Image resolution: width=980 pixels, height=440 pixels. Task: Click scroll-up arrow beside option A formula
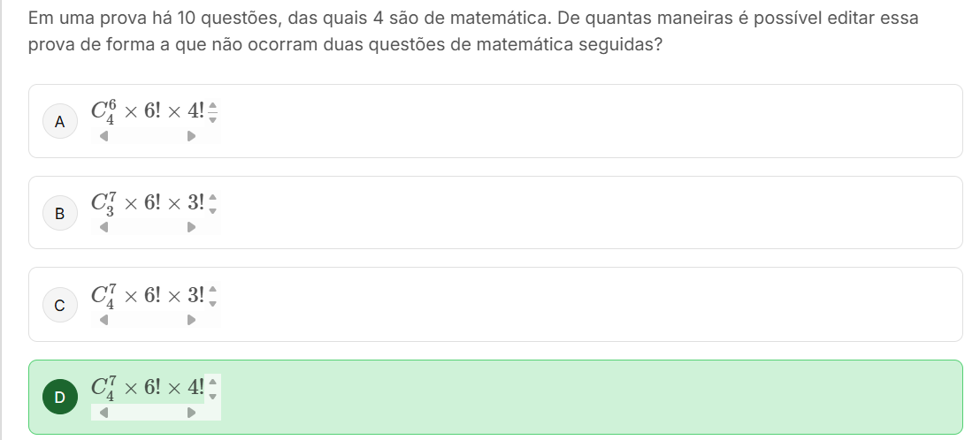pos(212,105)
